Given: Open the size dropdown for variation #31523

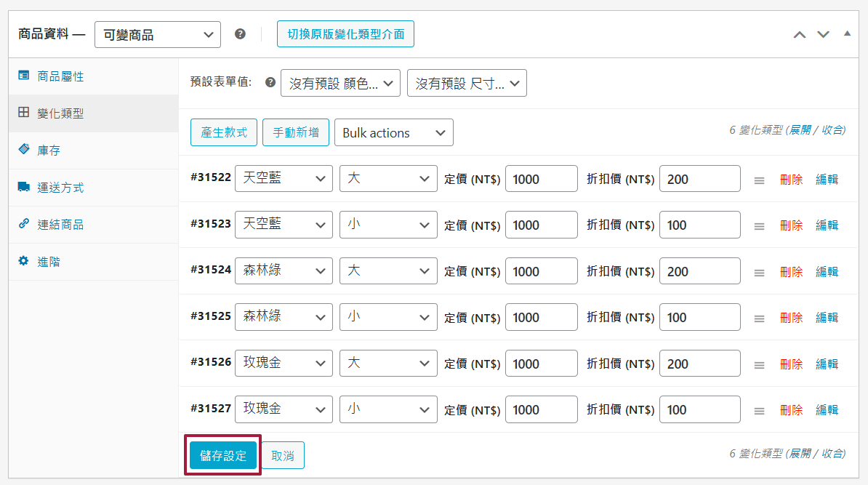Looking at the screenshot, I should coord(388,225).
